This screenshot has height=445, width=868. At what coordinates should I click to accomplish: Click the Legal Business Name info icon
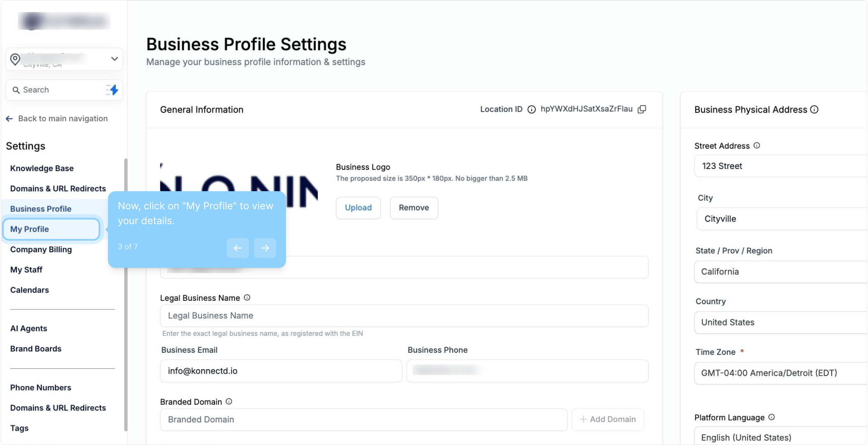click(x=247, y=297)
